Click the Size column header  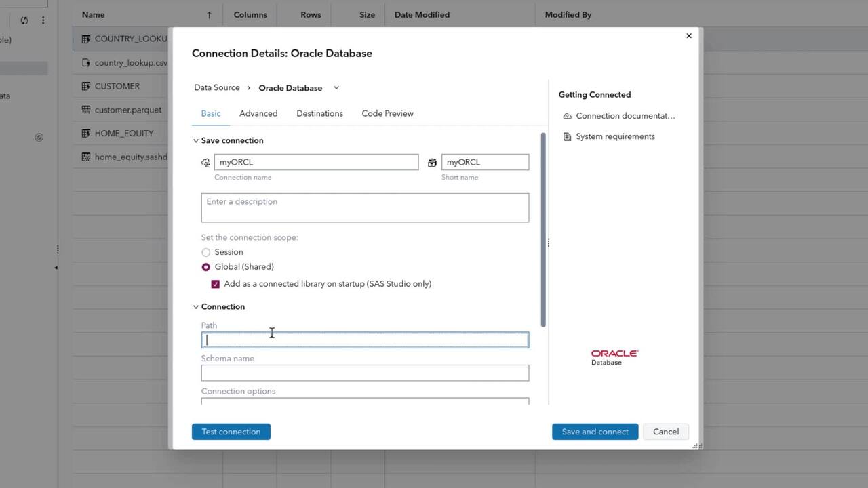click(x=367, y=15)
